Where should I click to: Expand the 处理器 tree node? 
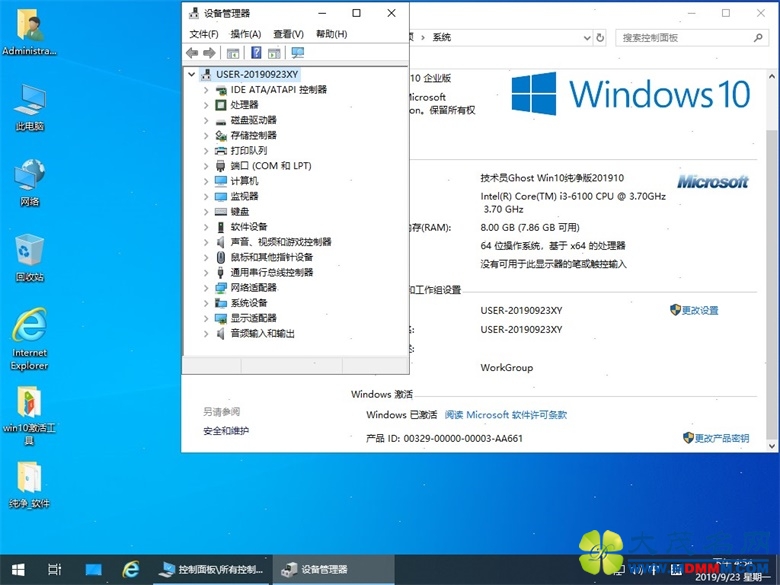pyautogui.click(x=206, y=105)
